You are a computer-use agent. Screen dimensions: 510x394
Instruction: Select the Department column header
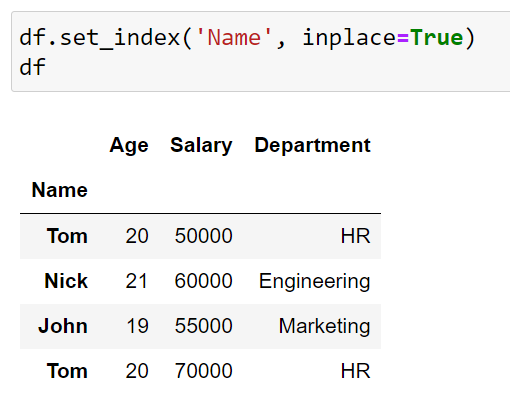click(312, 145)
